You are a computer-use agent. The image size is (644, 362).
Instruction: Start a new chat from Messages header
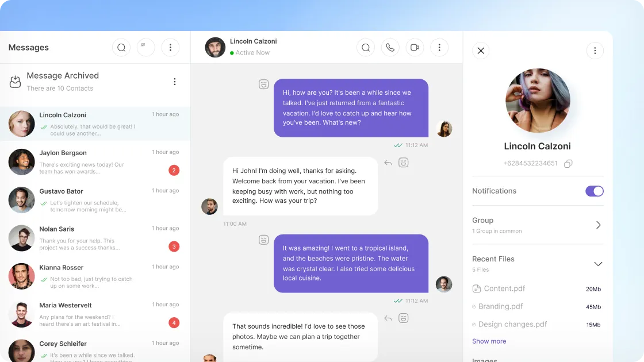click(145, 48)
